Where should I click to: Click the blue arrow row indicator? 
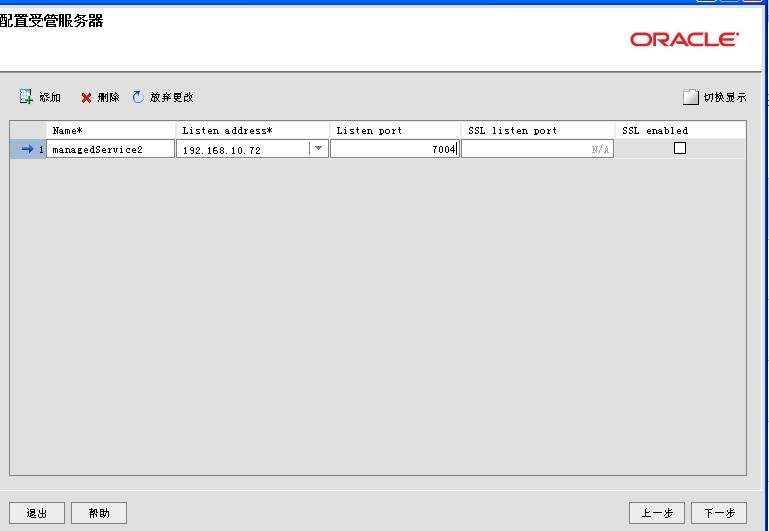27,149
